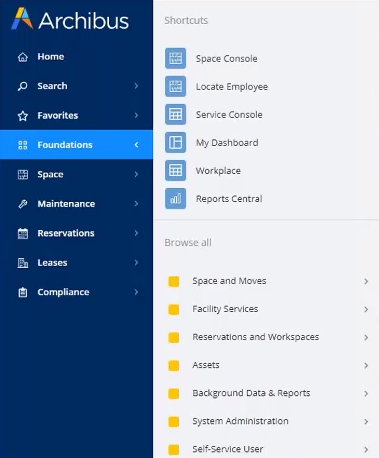The height and width of the screenshot is (458, 379).
Task: Open the Reservations sidebar menu item
Action: 76,233
